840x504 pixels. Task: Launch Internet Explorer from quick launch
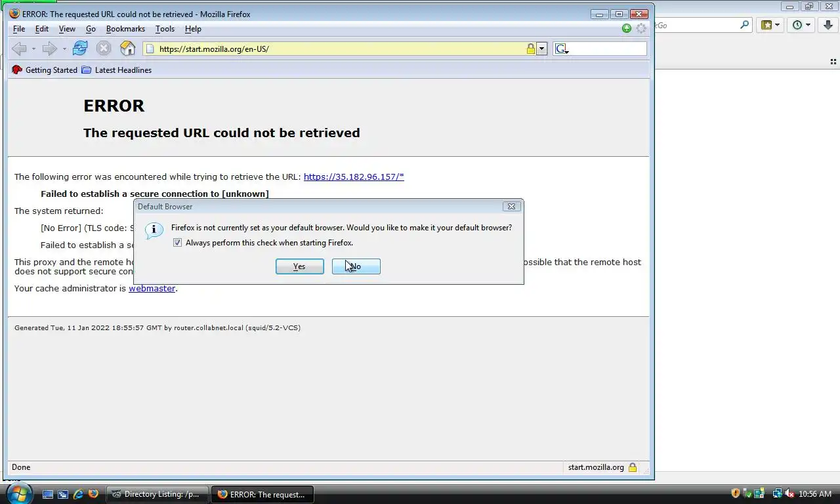[78, 494]
